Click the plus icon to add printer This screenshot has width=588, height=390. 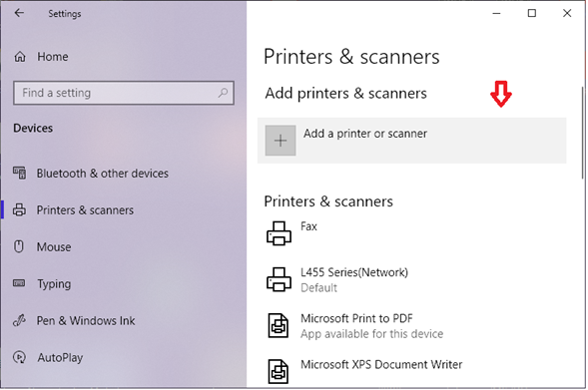[x=281, y=141]
